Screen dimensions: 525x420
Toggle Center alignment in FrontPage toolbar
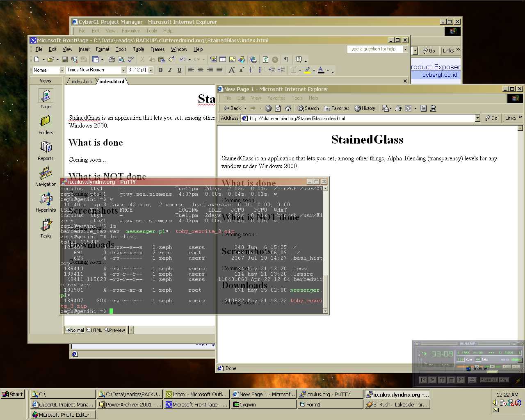coord(200,70)
